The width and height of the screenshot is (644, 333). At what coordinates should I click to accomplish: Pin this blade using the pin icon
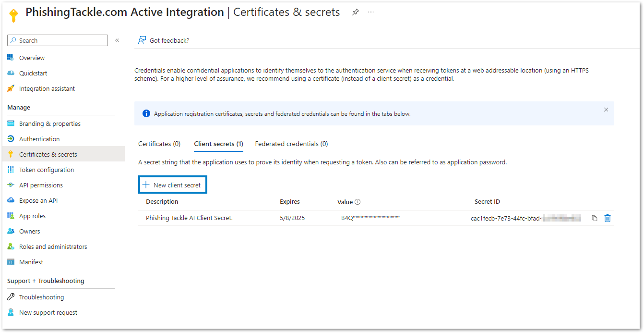[356, 12]
